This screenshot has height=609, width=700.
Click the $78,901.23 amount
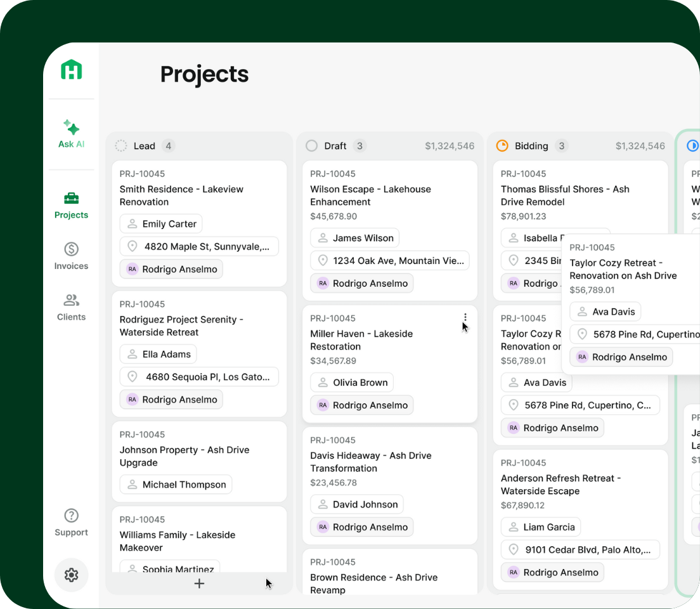pos(523,216)
